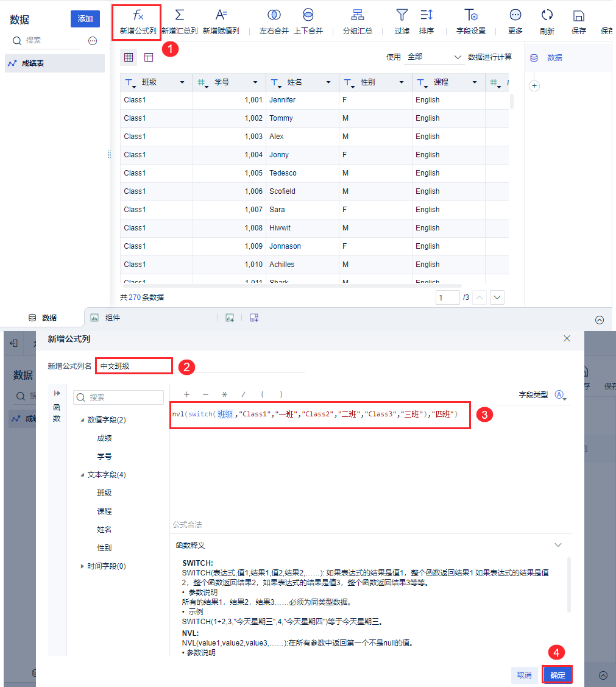Image resolution: width=616 pixels, height=687 pixels.
Task: Insert multiply operator in formula editor
Action: (224, 394)
